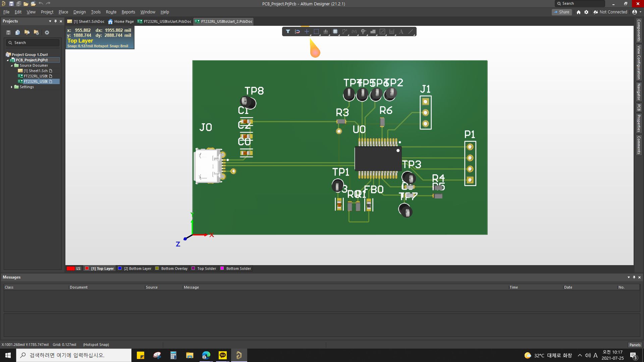Screen dimensions: 644x362
Task: Select the Bottom Layer blue swatch
Action: click(120, 268)
